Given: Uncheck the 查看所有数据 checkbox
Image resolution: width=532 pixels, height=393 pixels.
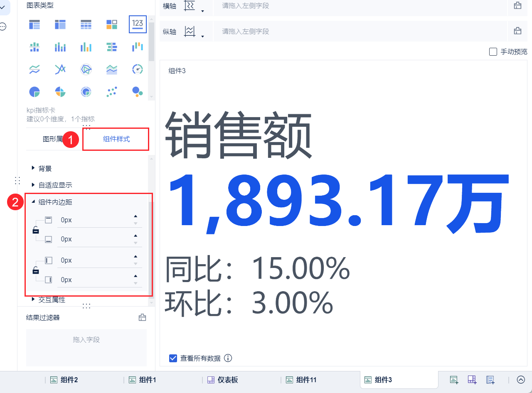Looking at the screenshot, I should click(173, 358).
